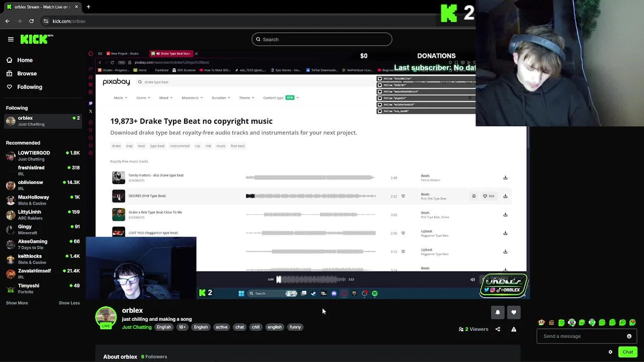This screenshot has height=362, width=644.
Task: Click orblex's live profile avatar
Action: pyautogui.click(x=106, y=317)
